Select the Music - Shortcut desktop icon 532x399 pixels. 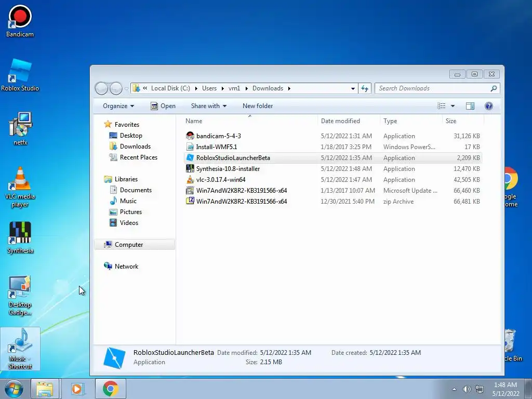[x=20, y=349]
